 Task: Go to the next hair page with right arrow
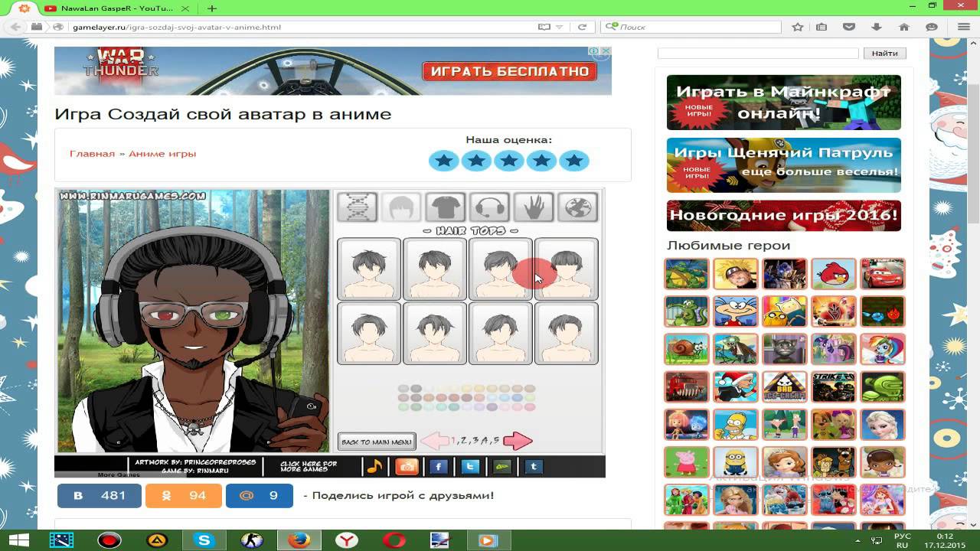518,440
